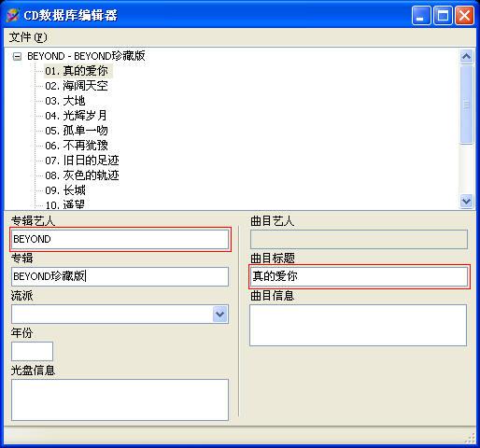Collapse the BEYOND - BEYOND珍藏版 album node

click(17, 56)
